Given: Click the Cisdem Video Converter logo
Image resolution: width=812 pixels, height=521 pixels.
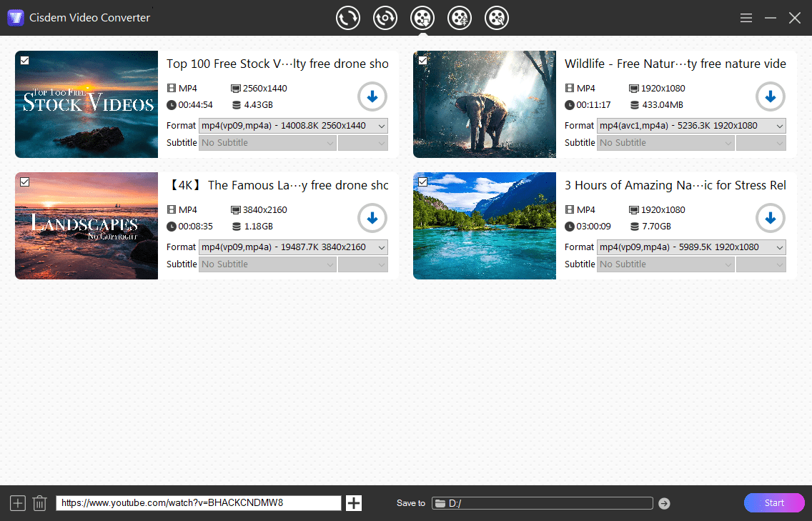Looking at the screenshot, I should pos(16,18).
